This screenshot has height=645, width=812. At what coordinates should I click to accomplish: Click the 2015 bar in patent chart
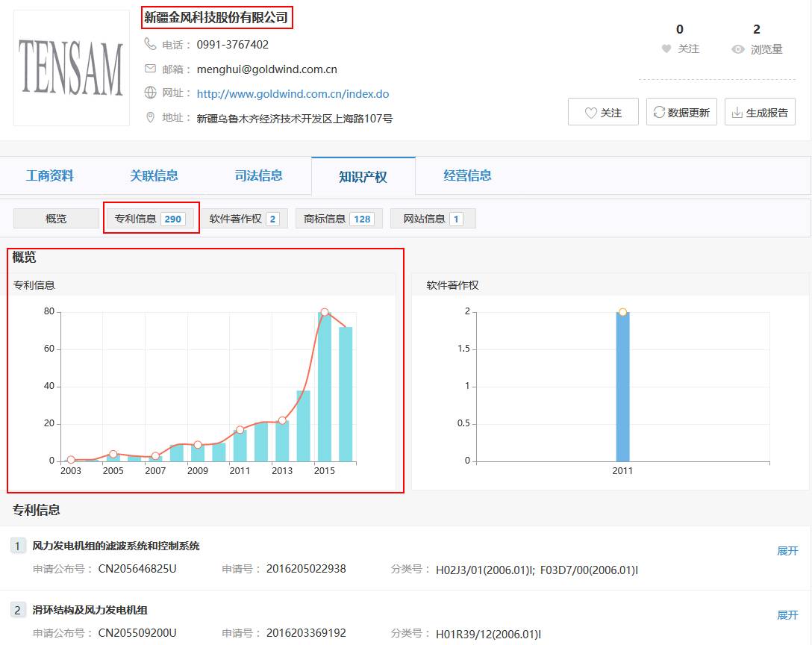click(324, 387)
